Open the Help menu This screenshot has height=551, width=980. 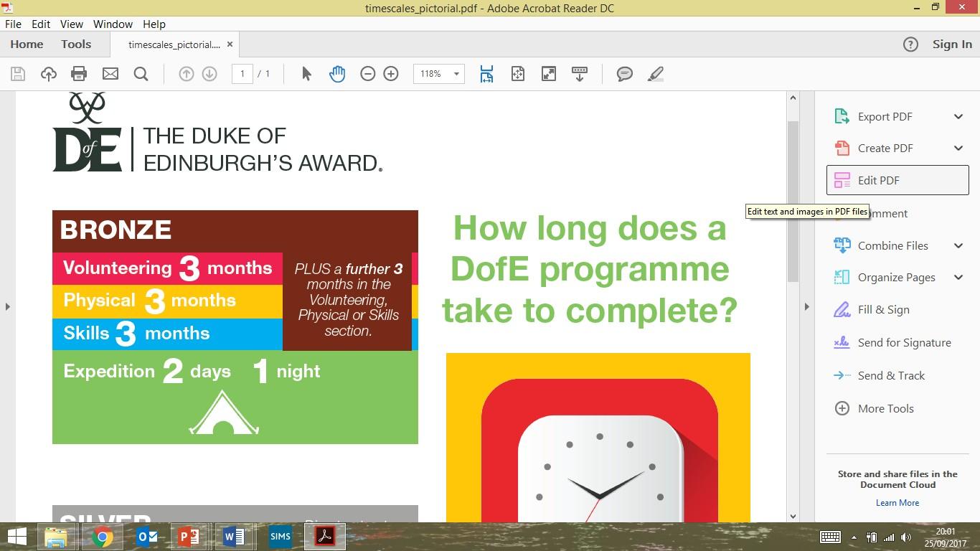pyautogui.click(x=154, y=24)
